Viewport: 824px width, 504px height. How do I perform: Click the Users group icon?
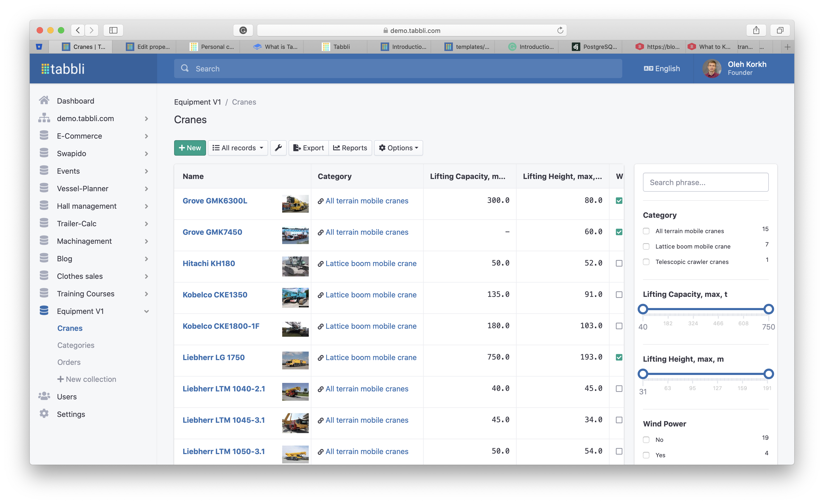coord(44,397)
